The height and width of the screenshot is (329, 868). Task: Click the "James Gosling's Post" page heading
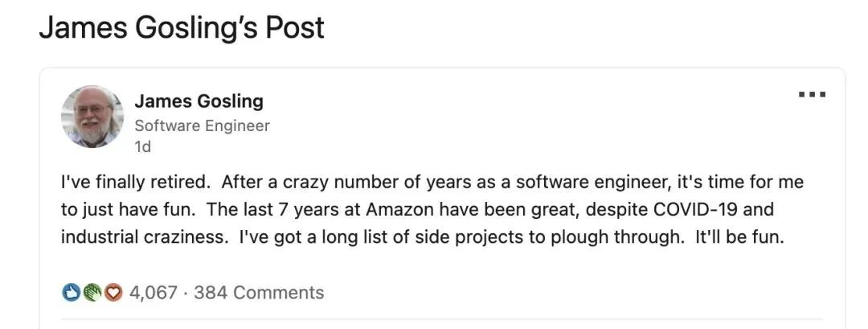[182, 28]
